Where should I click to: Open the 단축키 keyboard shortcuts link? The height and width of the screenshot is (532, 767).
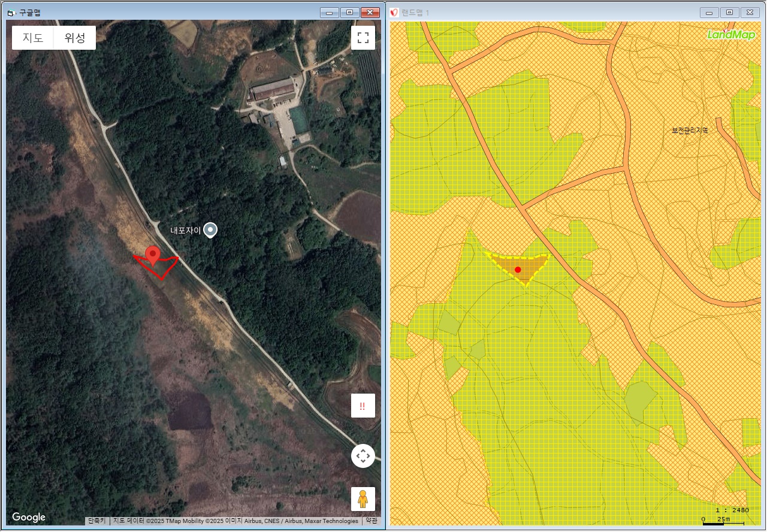point(97,521)
